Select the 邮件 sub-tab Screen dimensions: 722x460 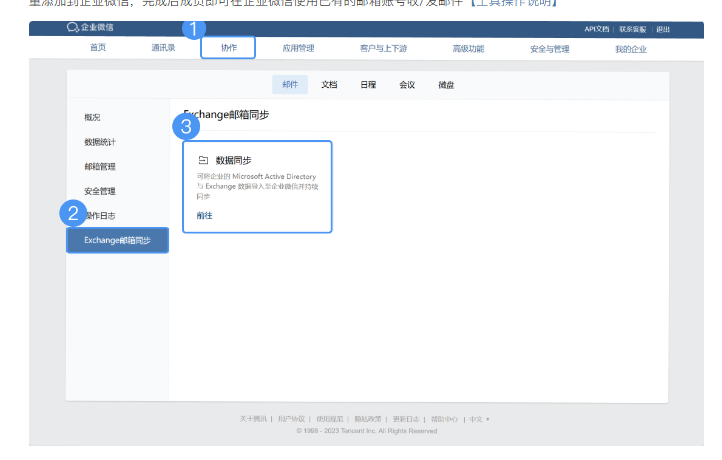[x=290, y=85]
